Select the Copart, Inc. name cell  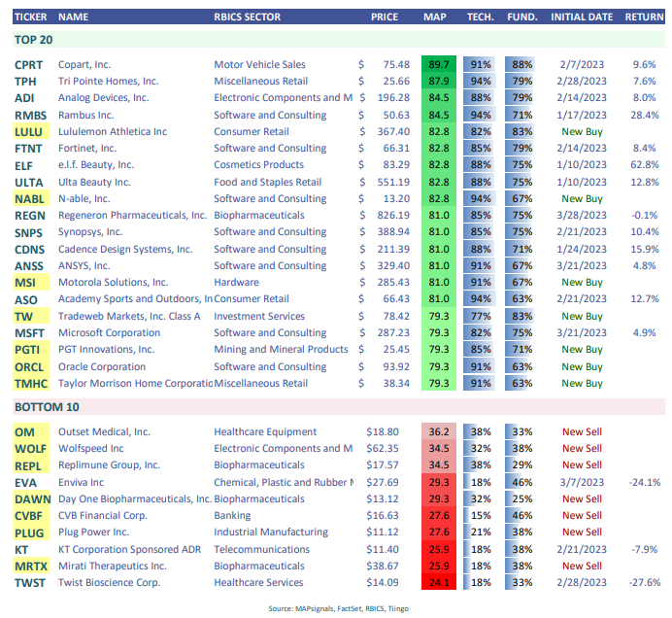[x=84, y=65]
